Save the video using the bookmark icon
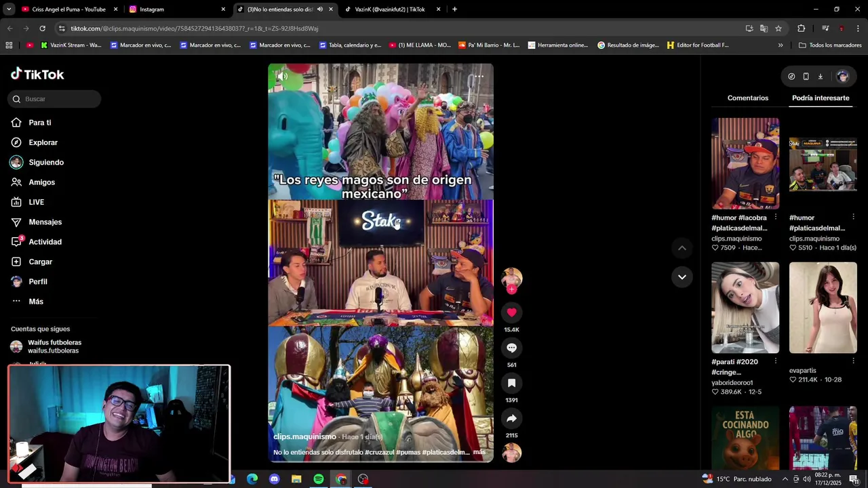The height and width of the screenshot is (488, 868). pos(511,383)
